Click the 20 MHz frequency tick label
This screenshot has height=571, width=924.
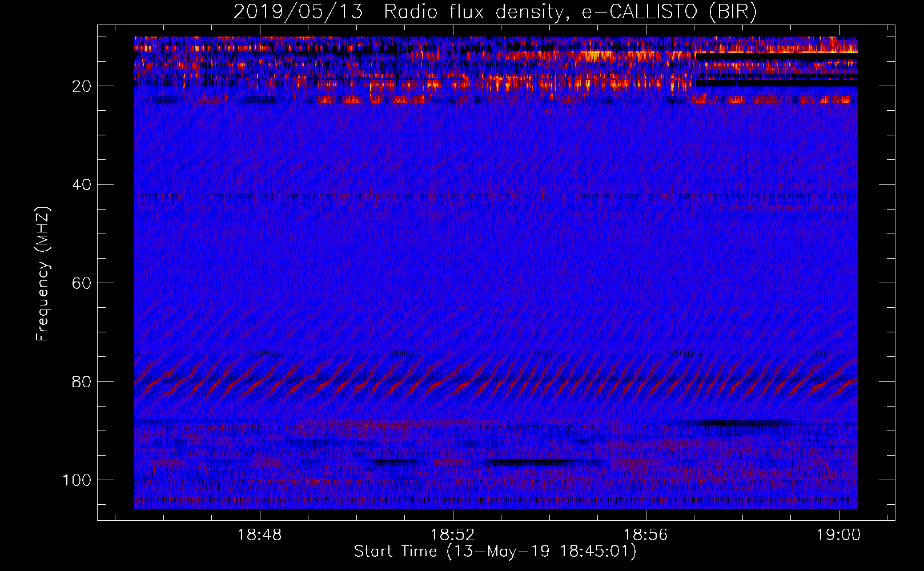point(82,86)
